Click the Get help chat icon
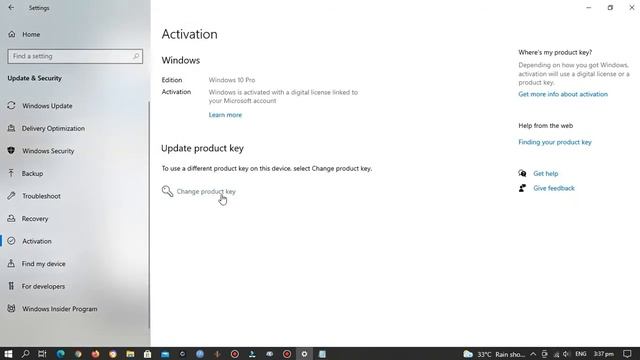640x360 pixels. click(x=522, y=173)
